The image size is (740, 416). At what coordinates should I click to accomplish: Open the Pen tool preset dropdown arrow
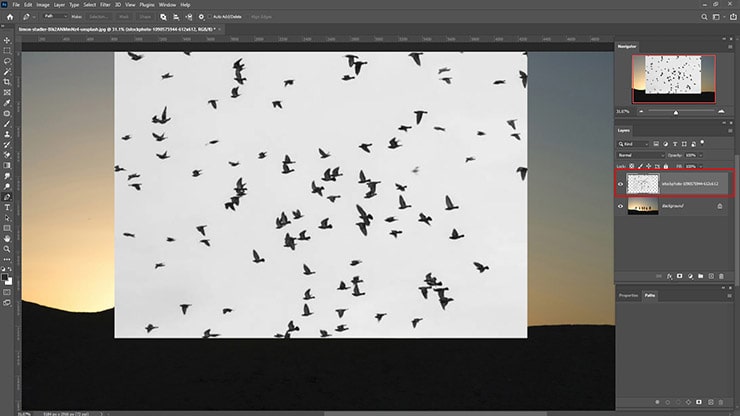(34, 17)
